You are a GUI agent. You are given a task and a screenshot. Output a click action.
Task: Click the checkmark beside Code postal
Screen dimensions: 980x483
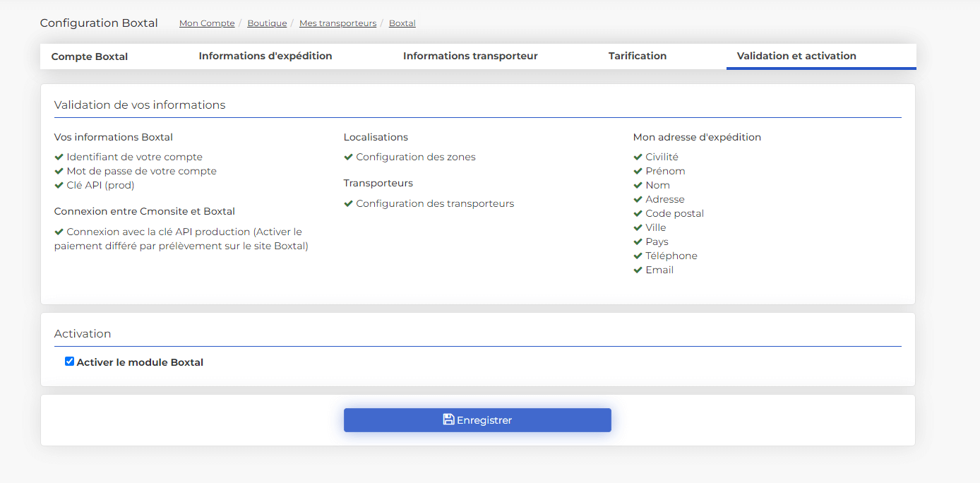[x=638, y=214]
